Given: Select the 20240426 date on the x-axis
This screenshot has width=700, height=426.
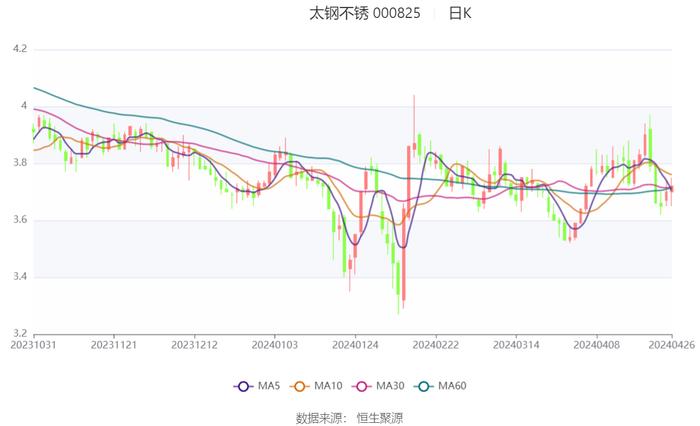Looking at the screenshot, I should pyautogui.click(x=672, y=343).
